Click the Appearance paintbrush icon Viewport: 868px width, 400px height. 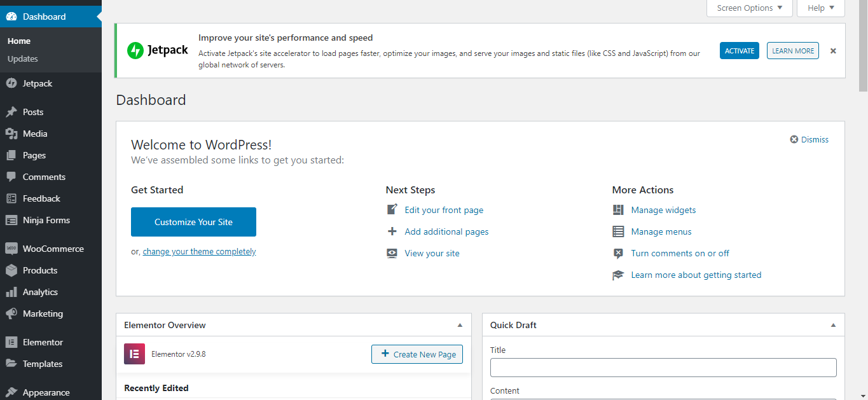11,392
